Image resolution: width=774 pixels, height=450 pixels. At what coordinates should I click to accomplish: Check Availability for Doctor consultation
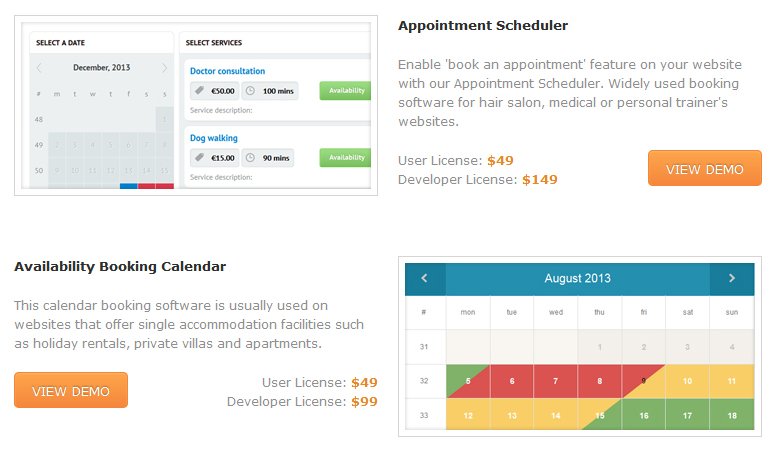click(x=346, y=91)
